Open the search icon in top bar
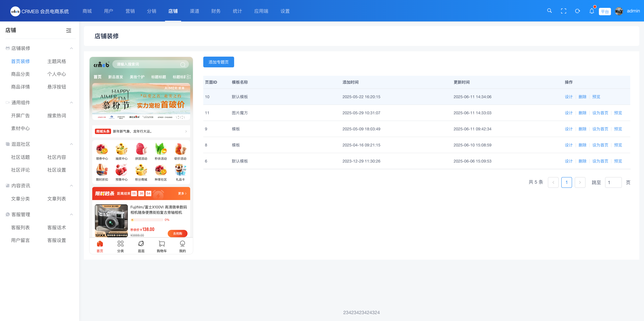Image resolution: width=644 pixels, height=321 pixels. (x=549, y=11)
